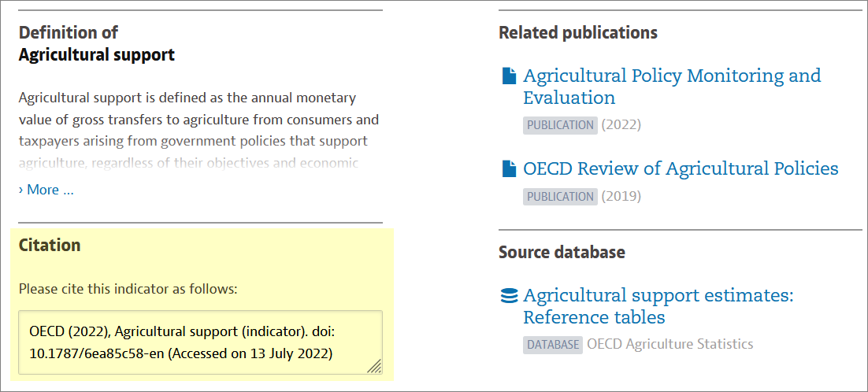This screenshot has height=392, width=868.
Task: Expand the definition with More link
Action: click(46, 190)
